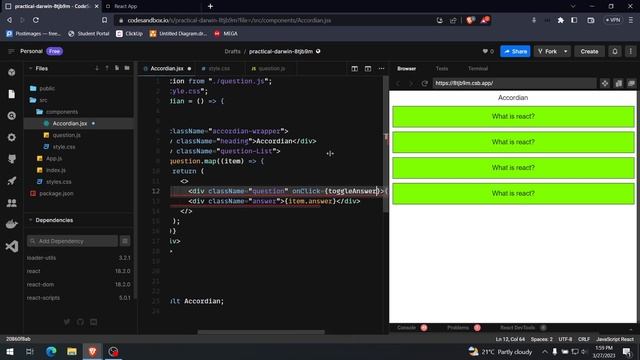Click the bookmark this page icon

(104, 20)
